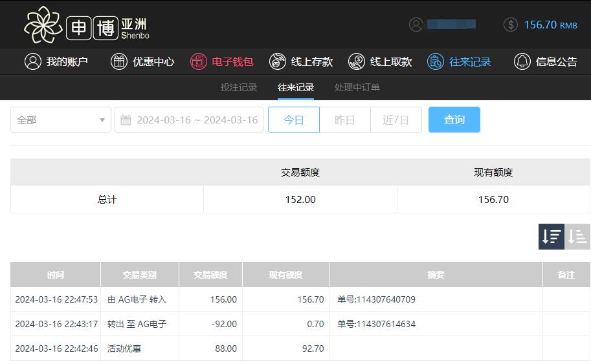591x364 pixels.
Task: Open 线上取款 hand-with-coin icon
Action: (x=357, y=61)
